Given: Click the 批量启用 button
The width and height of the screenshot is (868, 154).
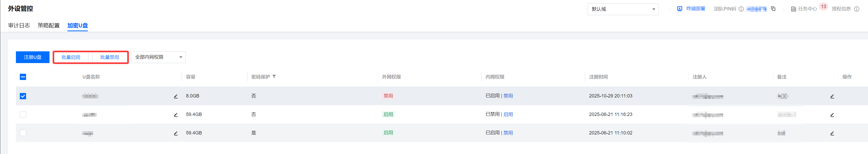Looking at the screenshot, I should [x=71, y=57].
